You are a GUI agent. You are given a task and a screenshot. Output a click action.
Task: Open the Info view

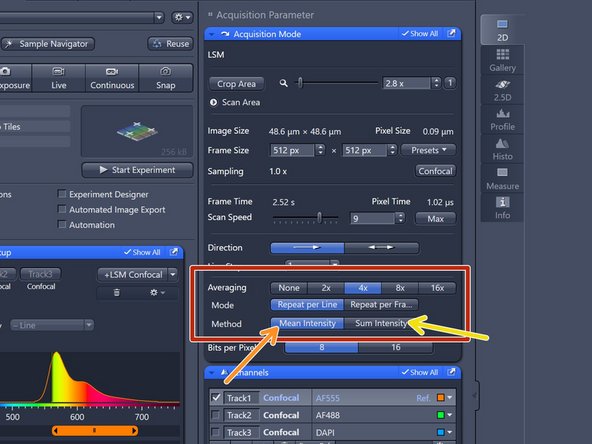click(x=502, y=208)
